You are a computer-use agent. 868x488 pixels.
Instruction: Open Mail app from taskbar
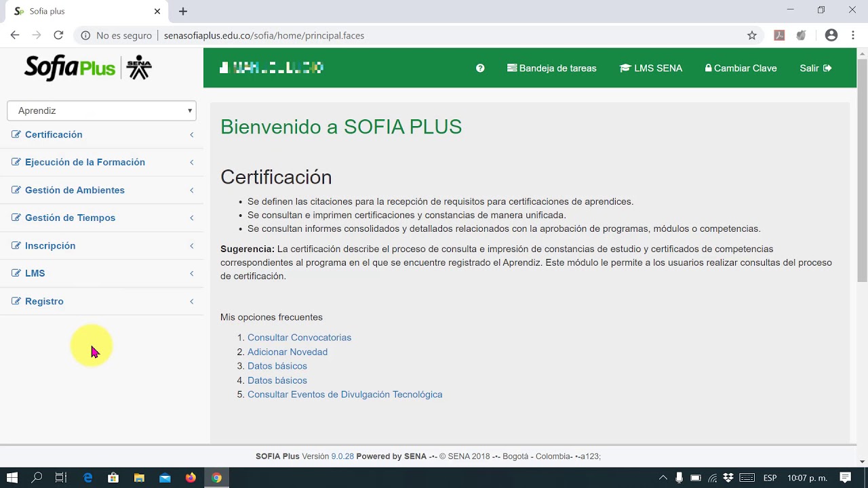[165, 478]
